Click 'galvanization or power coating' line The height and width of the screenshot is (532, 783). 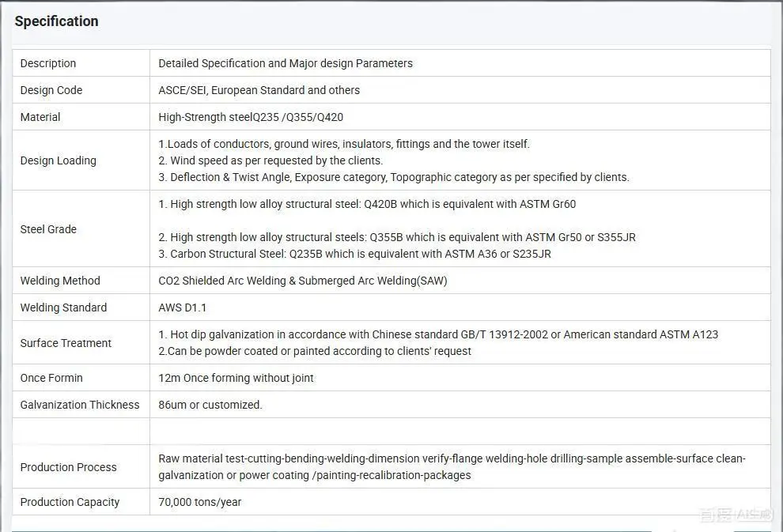315,475
